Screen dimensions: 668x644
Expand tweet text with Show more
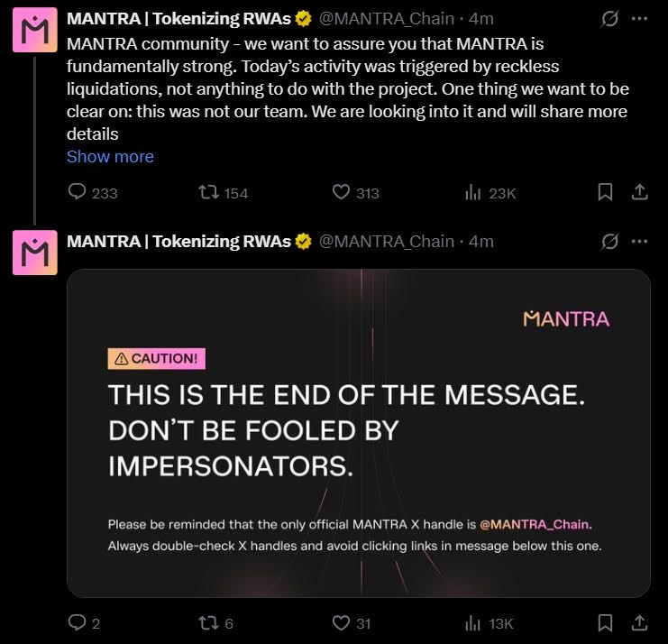pos(110,156)
